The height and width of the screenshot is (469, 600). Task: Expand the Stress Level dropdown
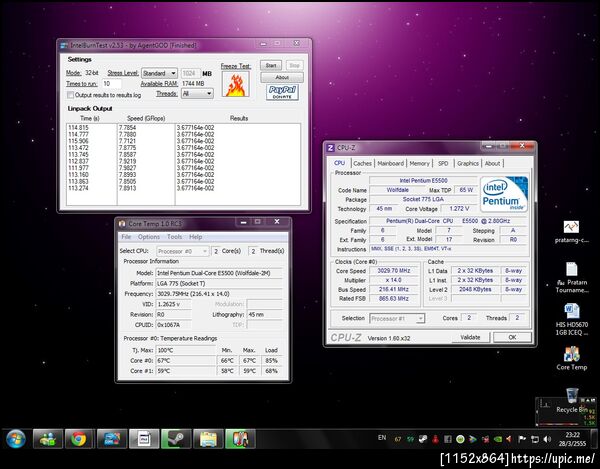click(158, 73)
